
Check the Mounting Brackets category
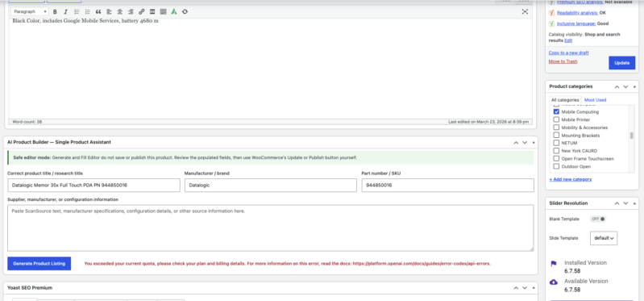tap(556, 136)
